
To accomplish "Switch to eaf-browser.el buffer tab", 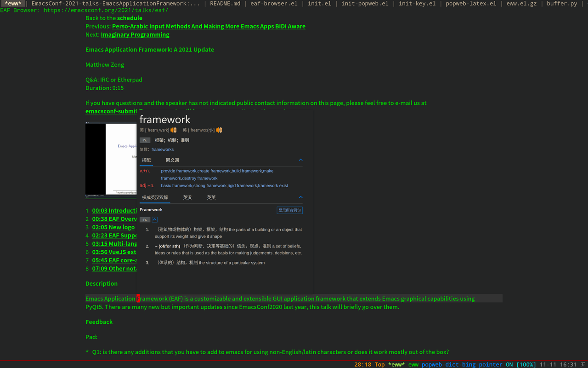I will (274, 3).
